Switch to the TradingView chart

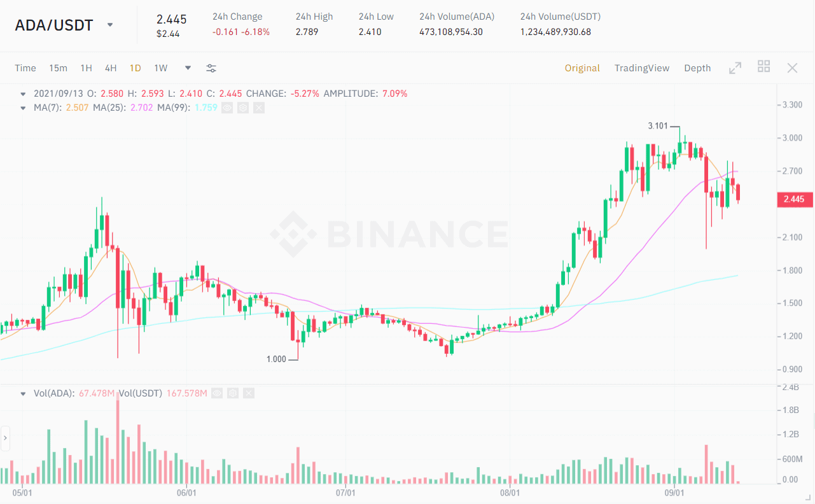[642, 68]
